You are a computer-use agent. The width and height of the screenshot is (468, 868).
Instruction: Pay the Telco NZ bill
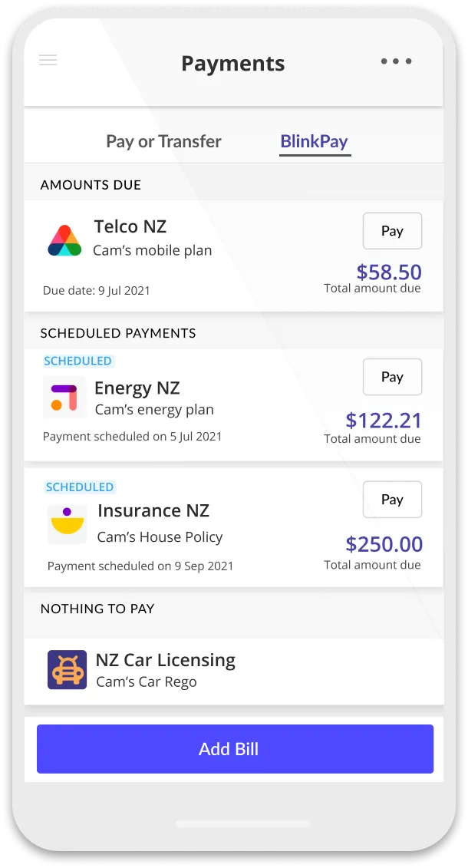(x=392, y=230)
